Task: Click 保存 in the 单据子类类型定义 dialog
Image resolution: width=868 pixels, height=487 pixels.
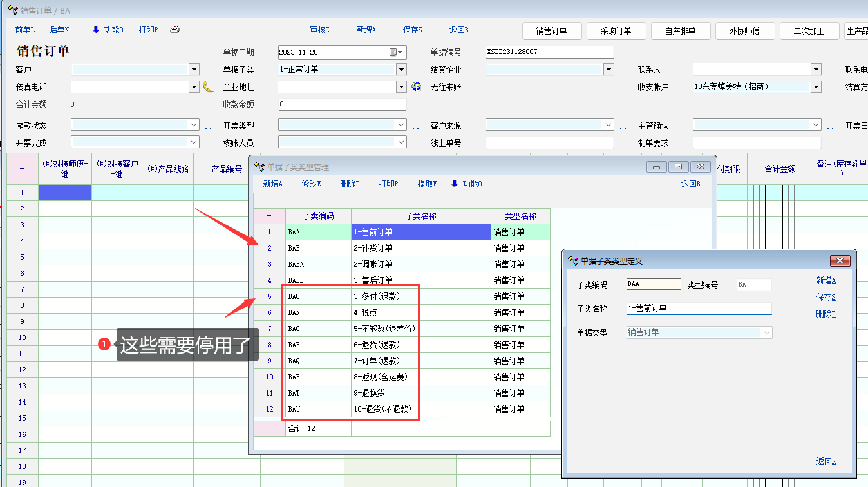Action: click(826, 298)
